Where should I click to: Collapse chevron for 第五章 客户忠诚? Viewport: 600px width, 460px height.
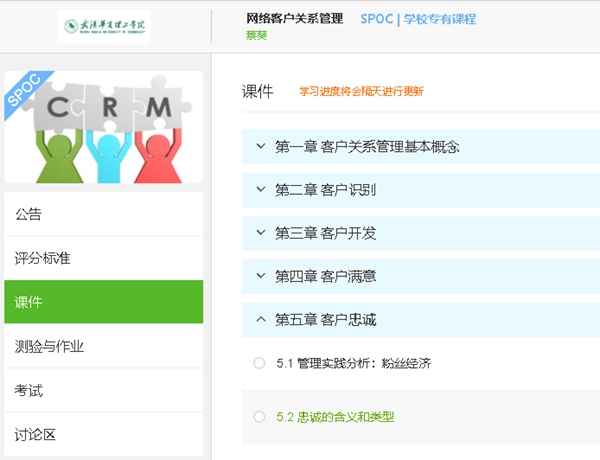261,319
